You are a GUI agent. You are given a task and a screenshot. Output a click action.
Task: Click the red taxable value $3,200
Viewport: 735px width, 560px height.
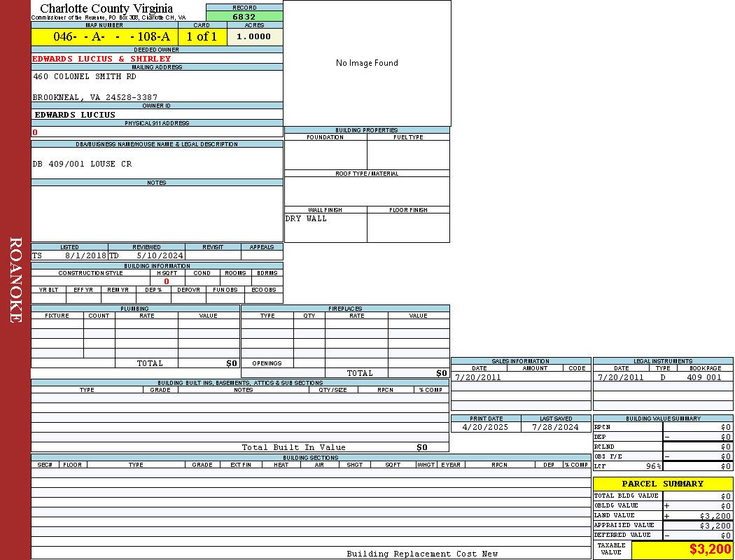tap(710, 549)
